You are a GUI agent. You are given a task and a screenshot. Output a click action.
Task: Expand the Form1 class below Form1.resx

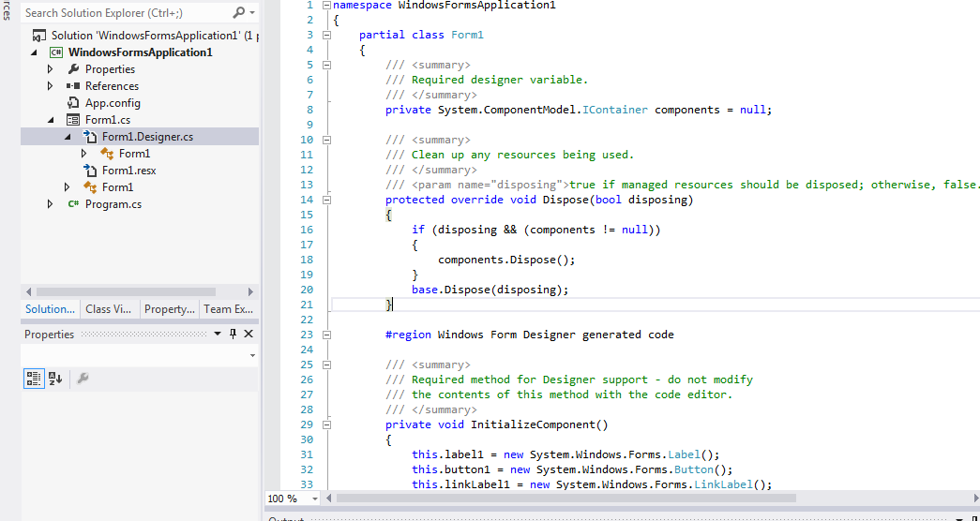(x=68, y=187)
